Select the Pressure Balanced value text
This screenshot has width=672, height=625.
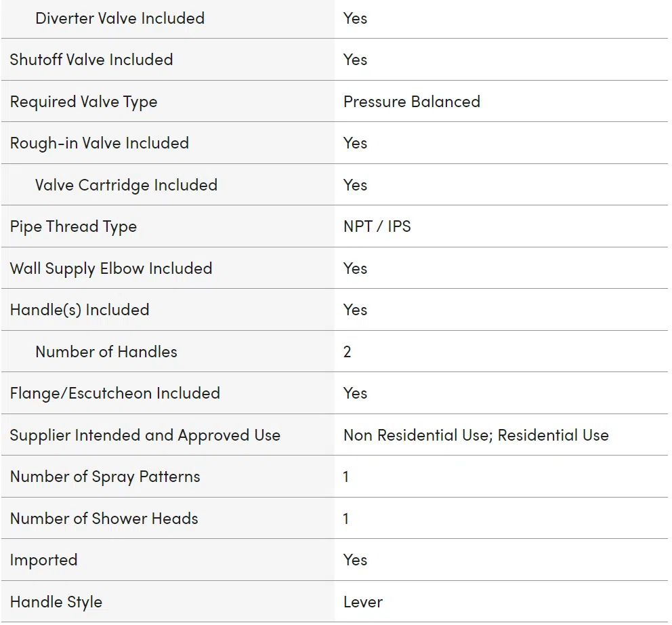(412, 102)
